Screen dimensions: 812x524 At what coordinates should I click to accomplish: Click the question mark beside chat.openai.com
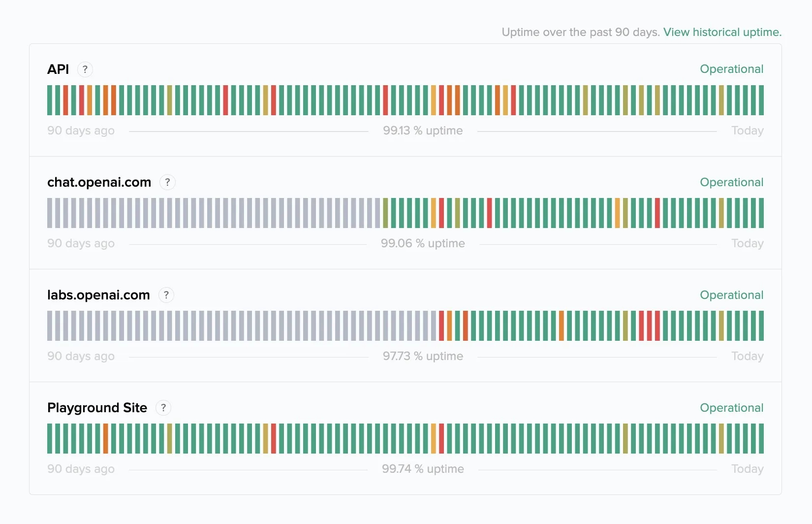167,182
